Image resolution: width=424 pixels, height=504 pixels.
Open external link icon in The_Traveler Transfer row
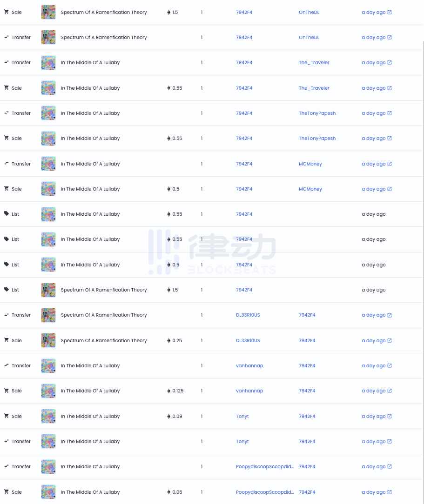[390, 62]
